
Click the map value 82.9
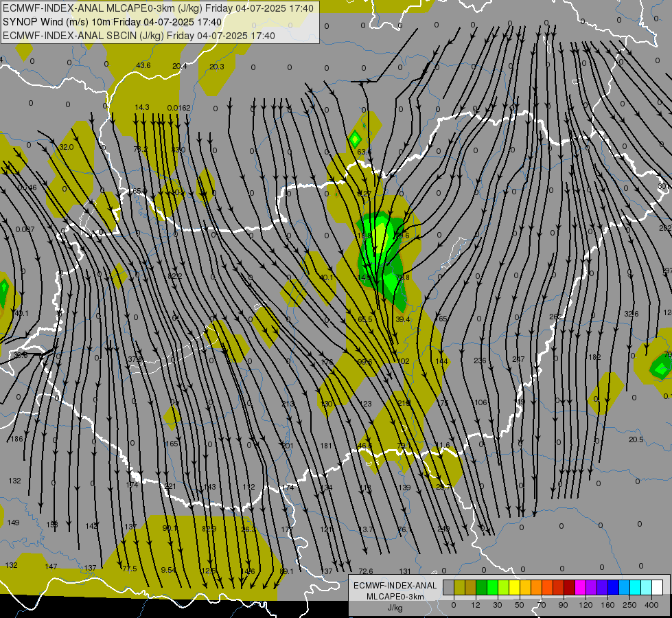click(x=209, y=529)
